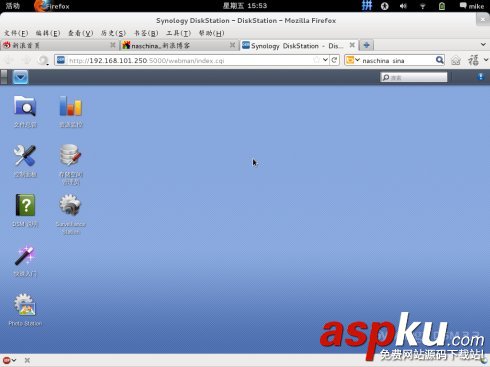Open the 编辑(E) menu
Image resolution: width=490 pixels, height=367 pixels.
[48, 33]
